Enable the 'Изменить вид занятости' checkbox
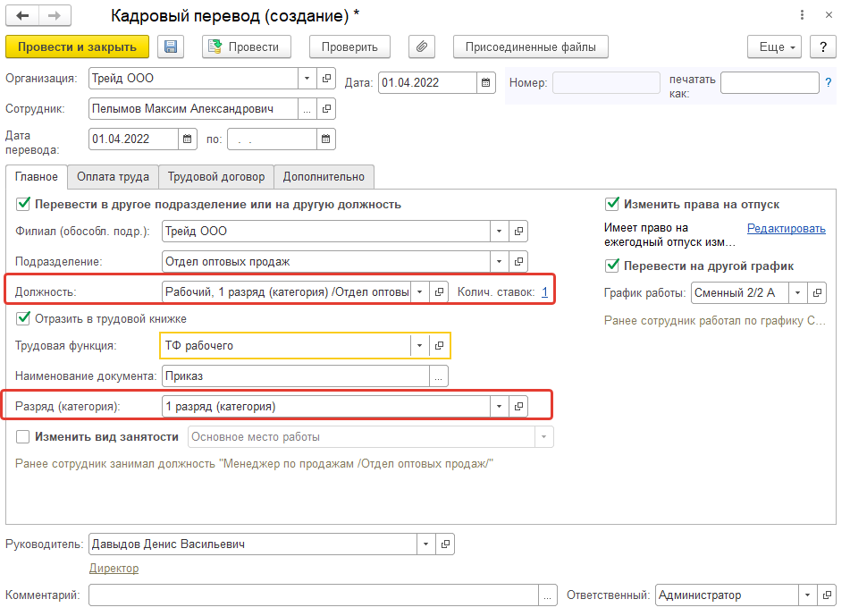 23,437
